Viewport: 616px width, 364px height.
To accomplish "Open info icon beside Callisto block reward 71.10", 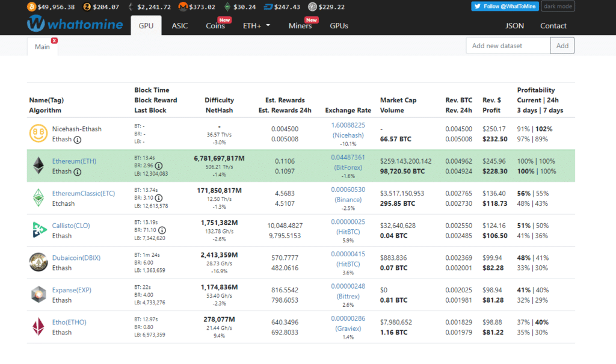I will [162, 230].
